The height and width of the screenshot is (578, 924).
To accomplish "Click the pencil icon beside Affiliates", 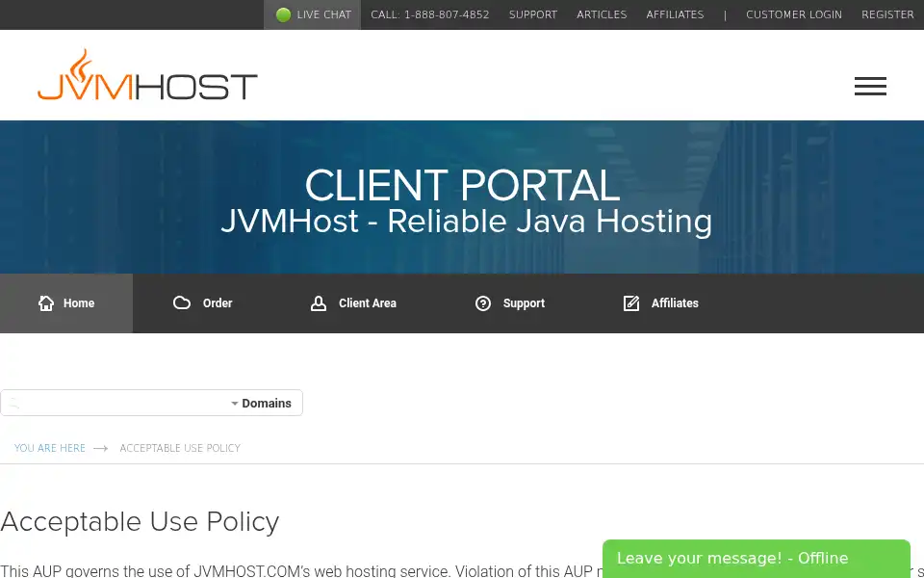I will [x=631, y=303].
